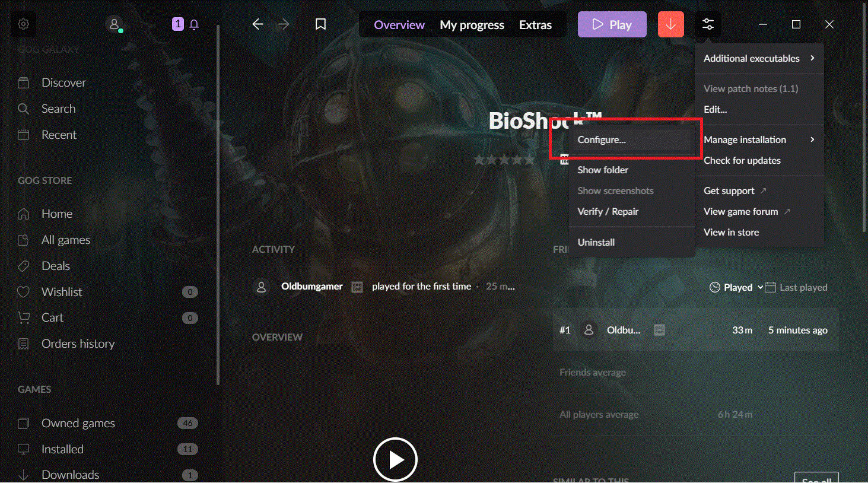Switch to the My progress tab
This screenshot has height=483, width=868.
tap(472, 25)
